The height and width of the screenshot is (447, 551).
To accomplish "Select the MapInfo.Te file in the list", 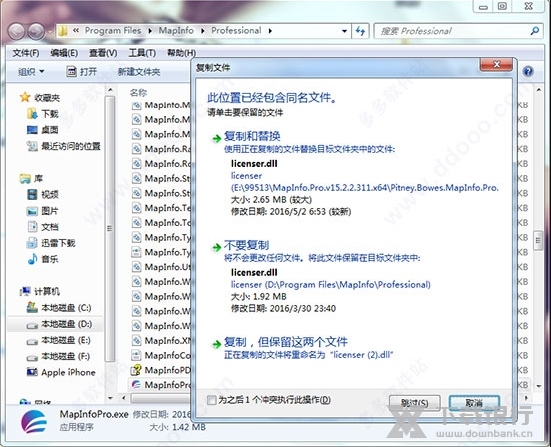I will tap(161, 208).
